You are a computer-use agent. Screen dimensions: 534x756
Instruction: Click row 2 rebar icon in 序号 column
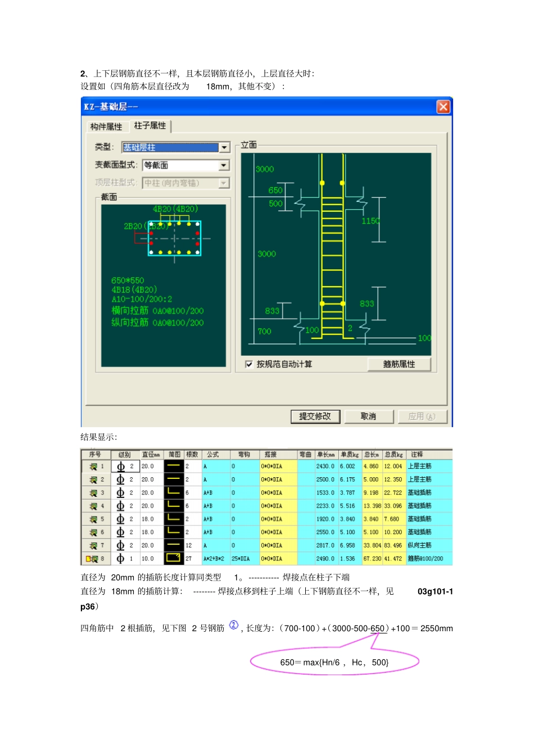93,480
